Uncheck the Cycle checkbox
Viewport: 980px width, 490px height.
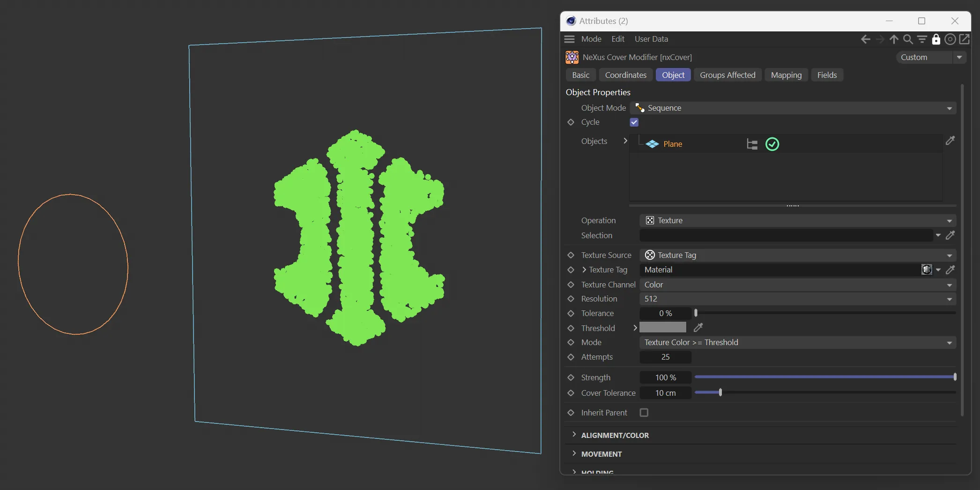[634, 122]
